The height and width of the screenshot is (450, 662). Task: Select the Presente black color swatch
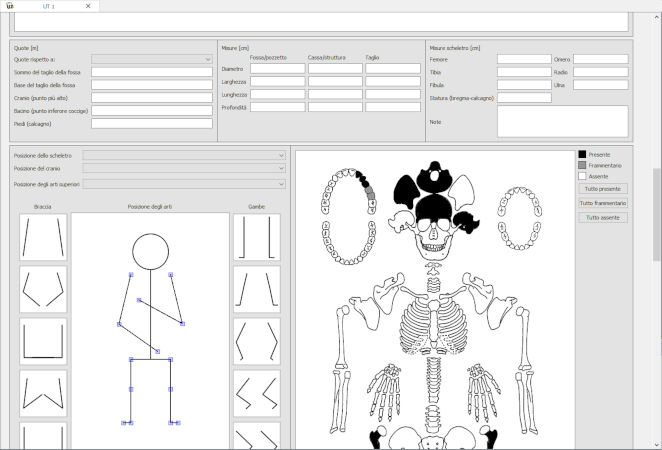click(582, 154)
